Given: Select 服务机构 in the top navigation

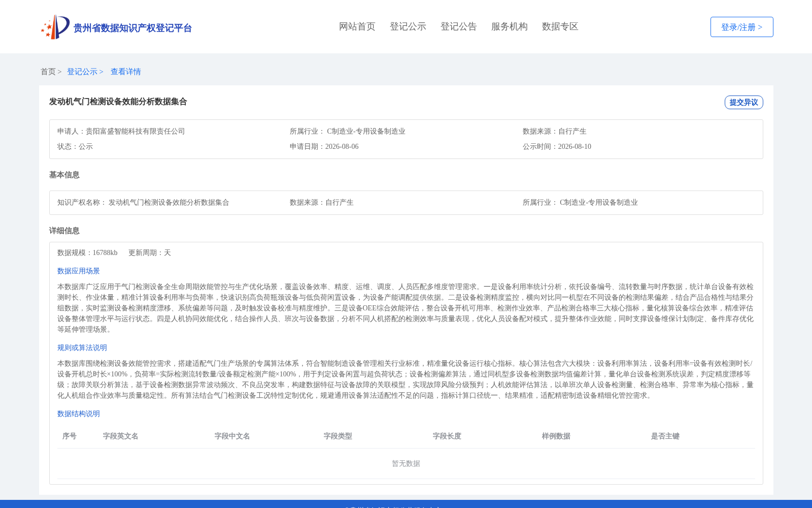Looking at the screenshot, I should tap(510, 26).
